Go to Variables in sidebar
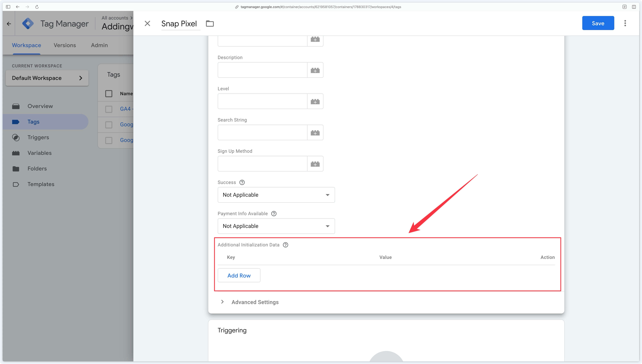This screenshot has height=364, width=642. pos(40,153)
